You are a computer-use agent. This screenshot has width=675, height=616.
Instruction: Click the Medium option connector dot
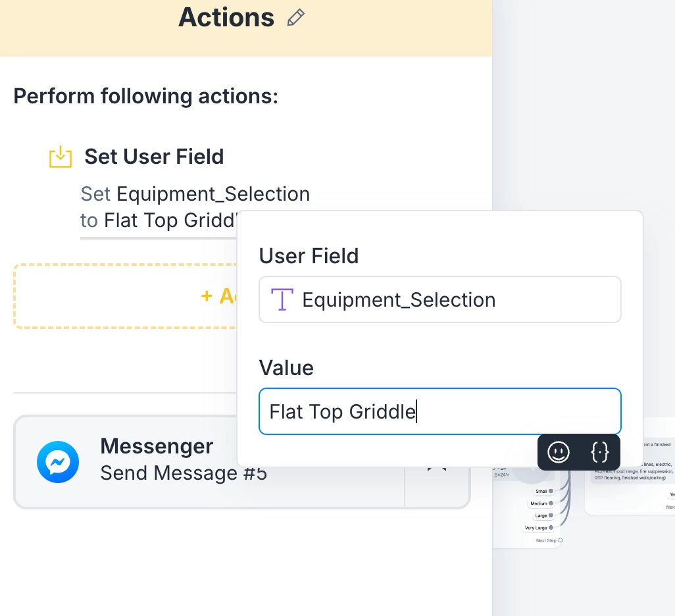551,503
